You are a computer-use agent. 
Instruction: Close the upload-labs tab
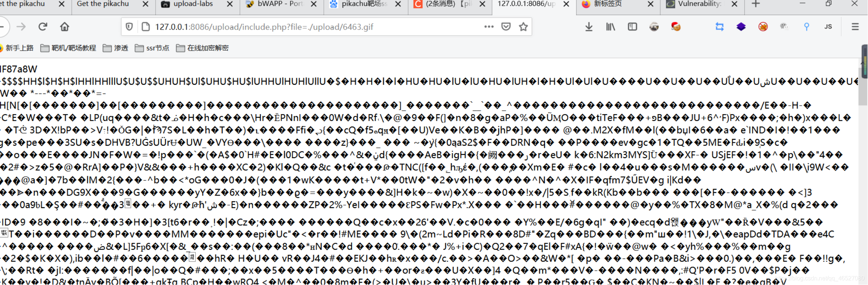click(230, 4)
